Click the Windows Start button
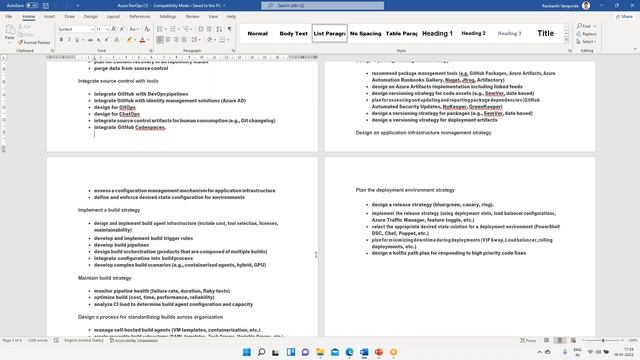Viewport: 640px width, 360px height. pos(247,352)
